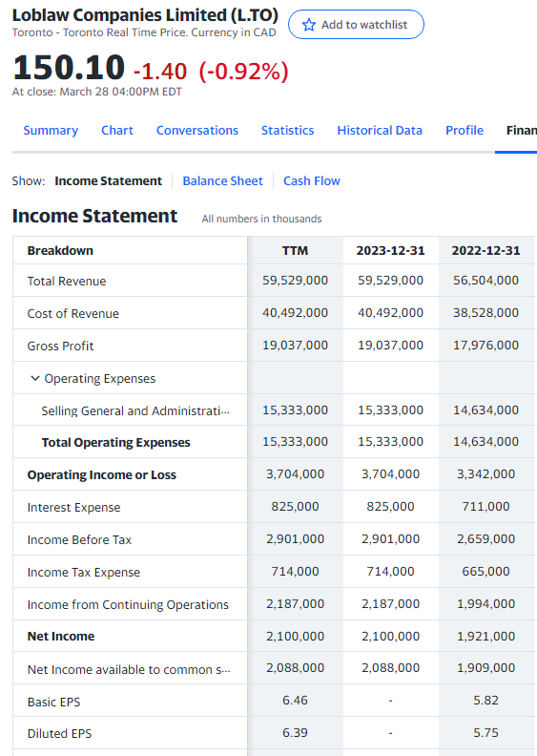The image size is (537, 756).
Task: Go to the Statistics tab
Action: 287,130
